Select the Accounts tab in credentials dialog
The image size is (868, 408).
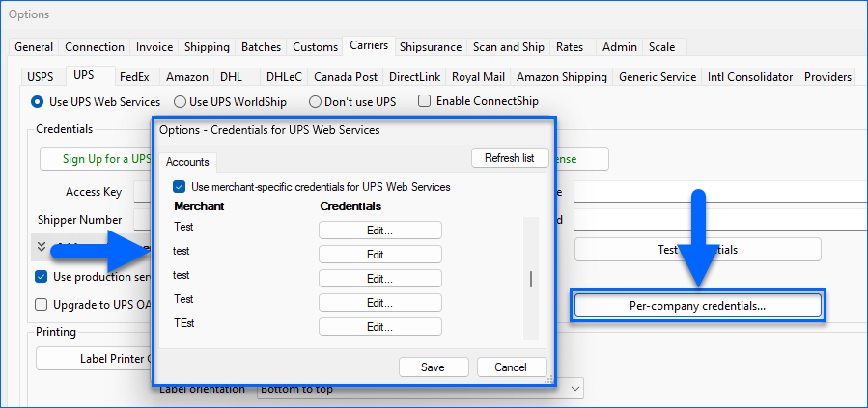[187, 162]
